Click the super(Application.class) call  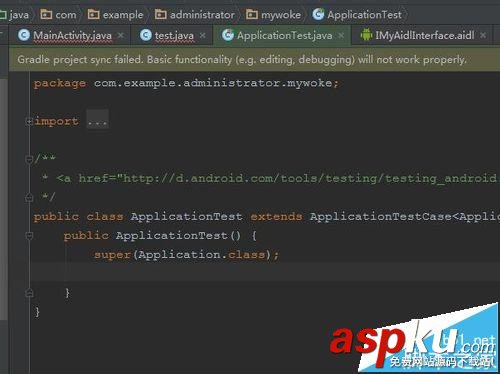coord(186,255)
